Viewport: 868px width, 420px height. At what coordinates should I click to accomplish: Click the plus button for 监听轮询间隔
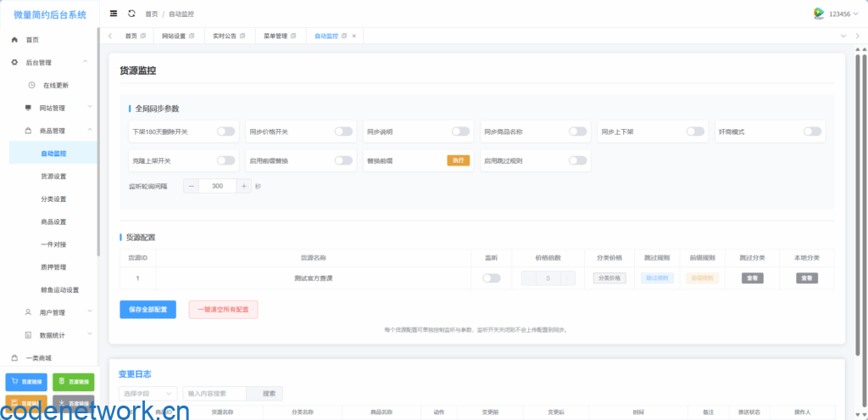244,186
